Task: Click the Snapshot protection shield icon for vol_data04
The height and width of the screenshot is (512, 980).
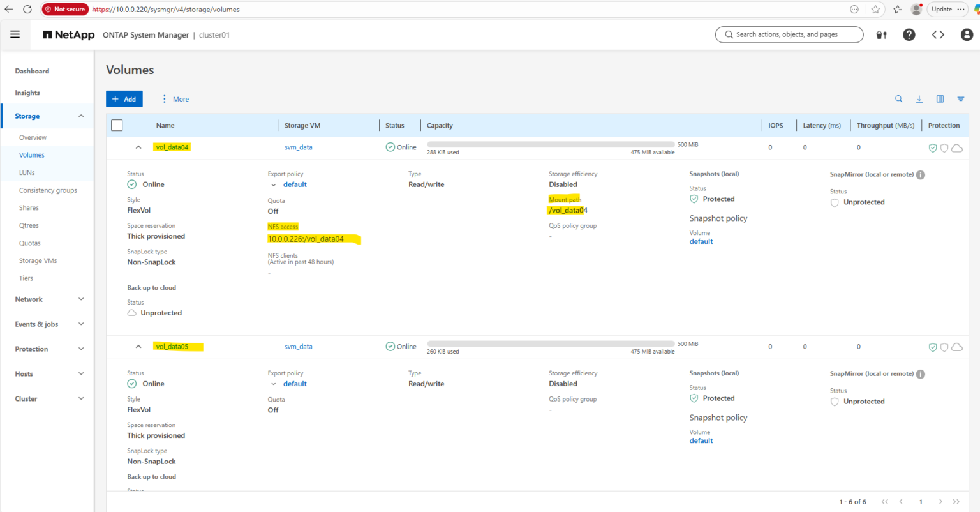Action: click(932, 147)
